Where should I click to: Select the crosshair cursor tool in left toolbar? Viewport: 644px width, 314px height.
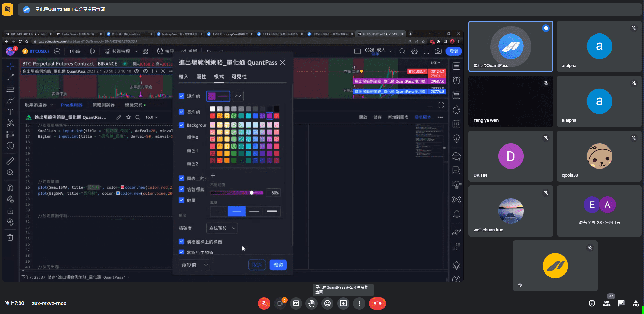(x=10, y=66)
